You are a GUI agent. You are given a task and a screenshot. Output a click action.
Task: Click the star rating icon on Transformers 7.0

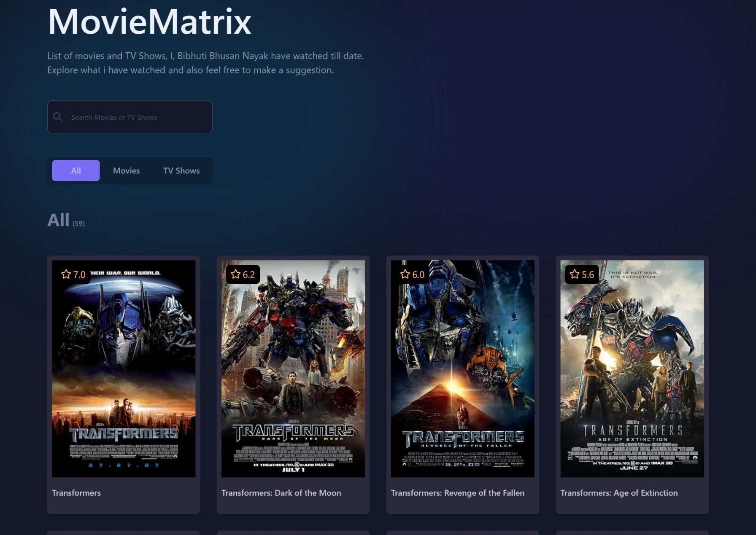pyautogui.click(x=66, y=274)
